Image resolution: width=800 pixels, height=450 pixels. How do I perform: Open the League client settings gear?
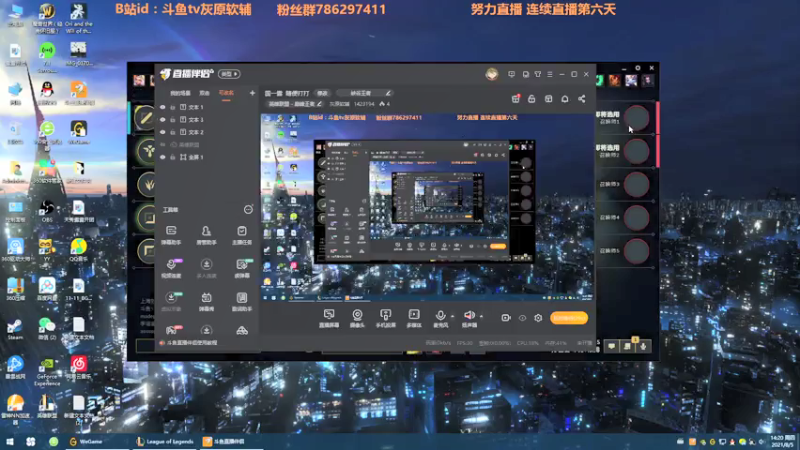point(638,68)
